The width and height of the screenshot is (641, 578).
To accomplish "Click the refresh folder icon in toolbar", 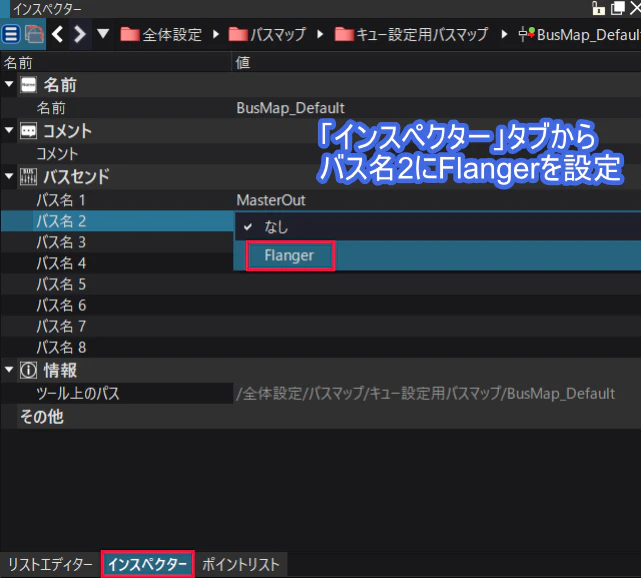I will [x=34, y=34].
